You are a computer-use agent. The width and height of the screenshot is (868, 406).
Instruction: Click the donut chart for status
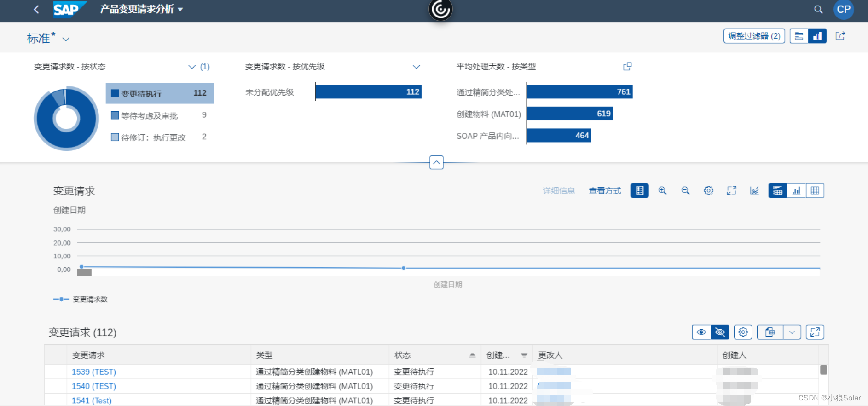(x=66, y=118)
